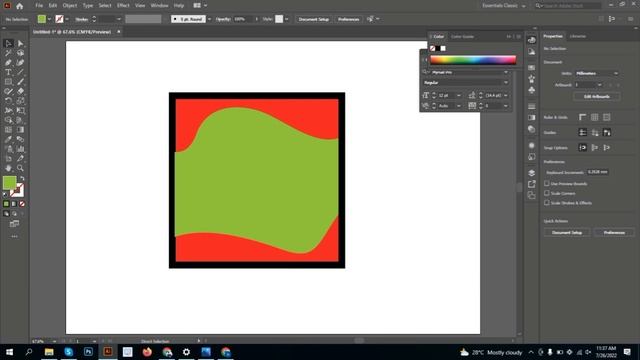The image size is (640, 360).
Task: Enable Use Preview Bounds checkbox
Action: (x=547, y=184)
